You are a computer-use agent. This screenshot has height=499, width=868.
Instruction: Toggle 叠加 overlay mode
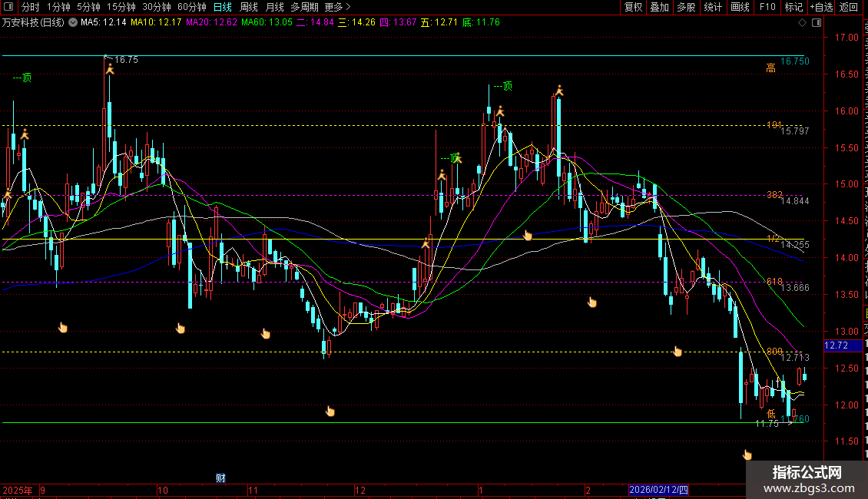coord(659,7)
